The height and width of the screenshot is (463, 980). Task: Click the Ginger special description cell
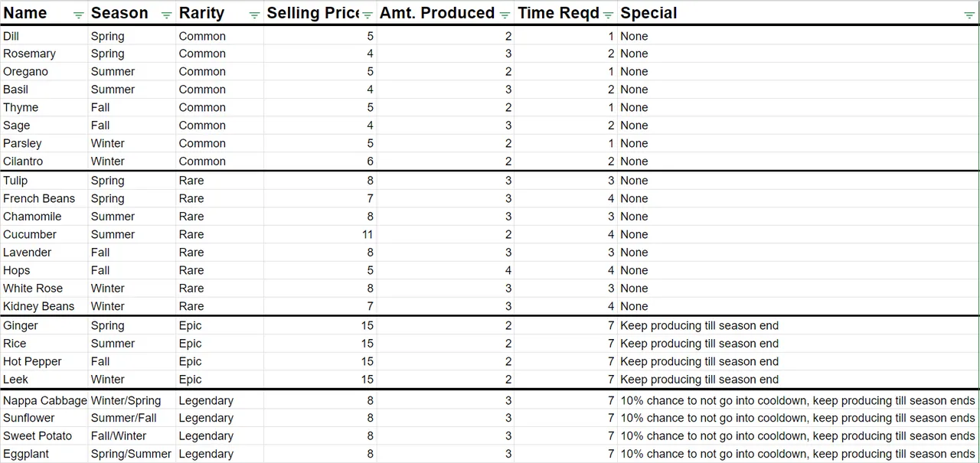tap(799, 325)
